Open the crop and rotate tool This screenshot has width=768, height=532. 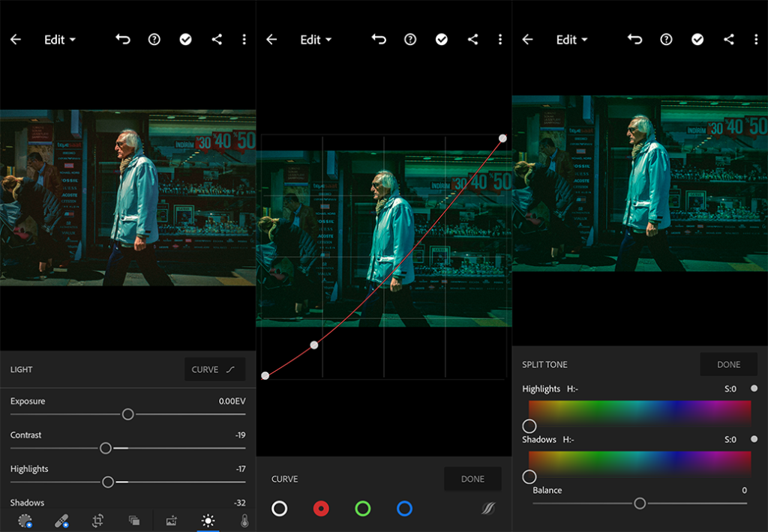click(98, 521)
